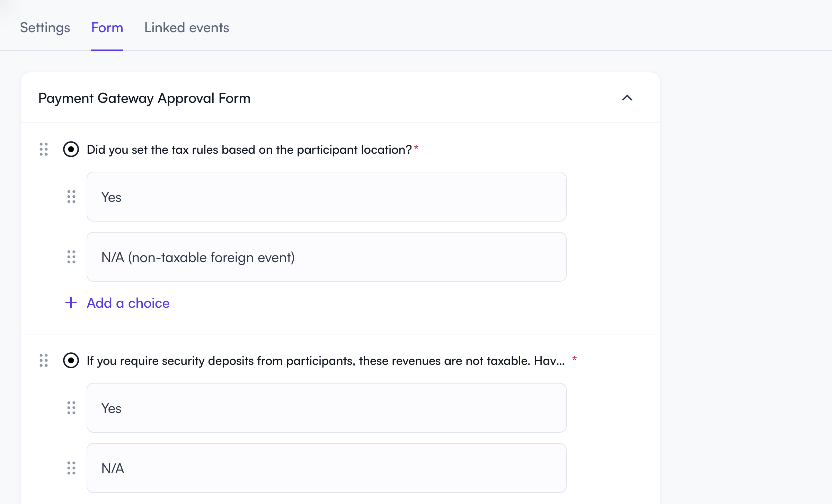The width and height of the screenshot is (832, 504).
Task: Click the Form tab label
Action: point(107,28)
